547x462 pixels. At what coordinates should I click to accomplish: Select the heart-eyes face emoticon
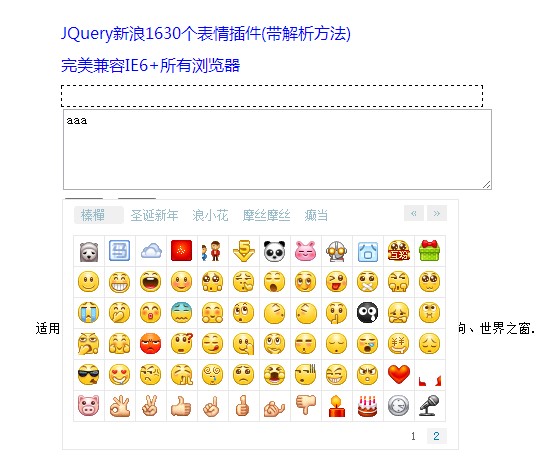click(x=119, y=375)
